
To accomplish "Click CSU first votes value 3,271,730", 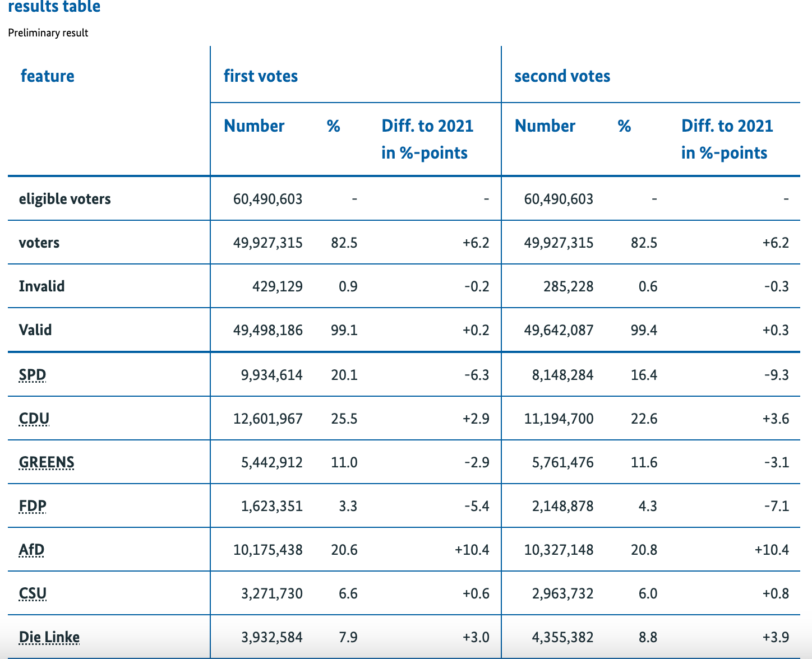I will click(x=272, y=593).
